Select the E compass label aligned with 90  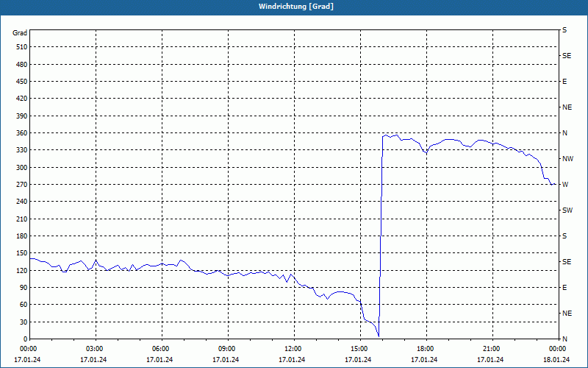[564, 288]
